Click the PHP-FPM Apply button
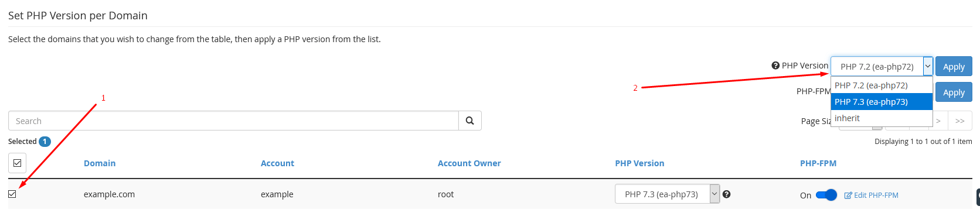 (x=954, y=92)
